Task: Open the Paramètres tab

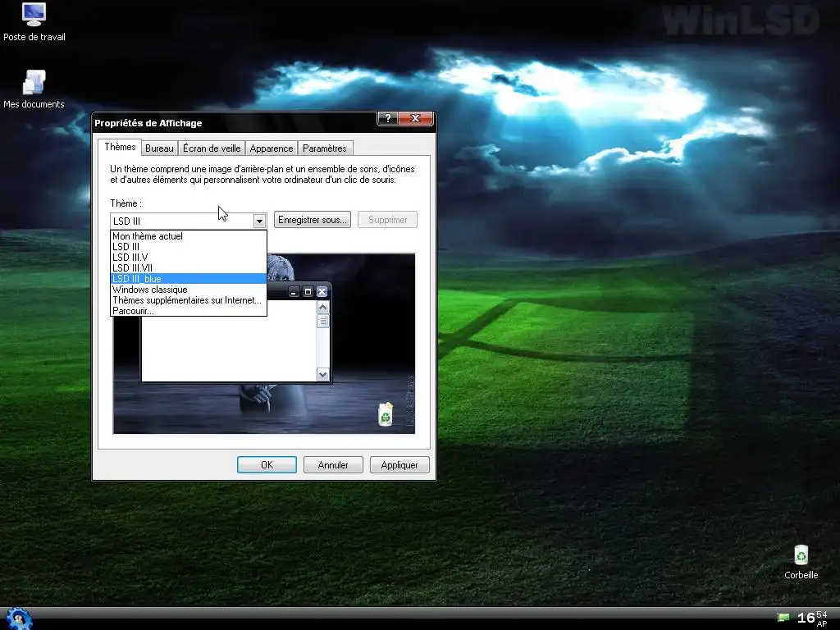Action: [325, 148]
